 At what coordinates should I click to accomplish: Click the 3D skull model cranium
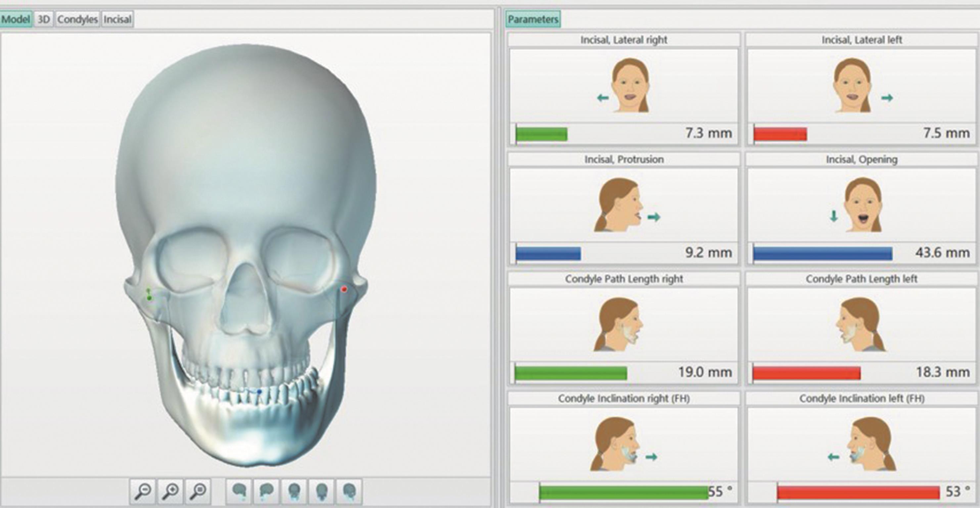245,152
